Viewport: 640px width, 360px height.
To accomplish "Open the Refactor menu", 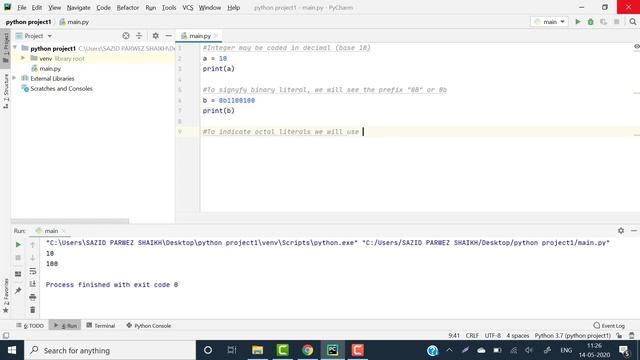I will coord(128,7).
